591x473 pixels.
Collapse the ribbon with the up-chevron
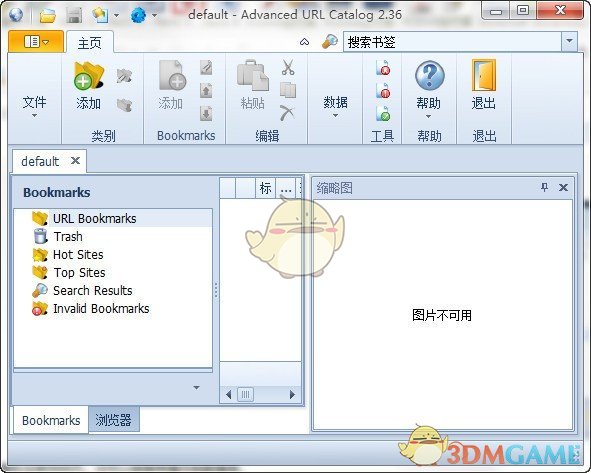click(305, 42)
